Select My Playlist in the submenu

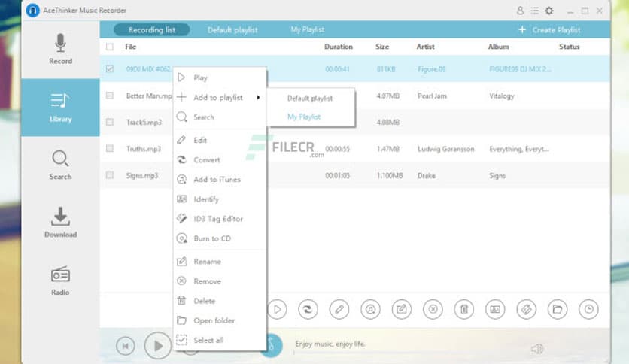(311, 117)
